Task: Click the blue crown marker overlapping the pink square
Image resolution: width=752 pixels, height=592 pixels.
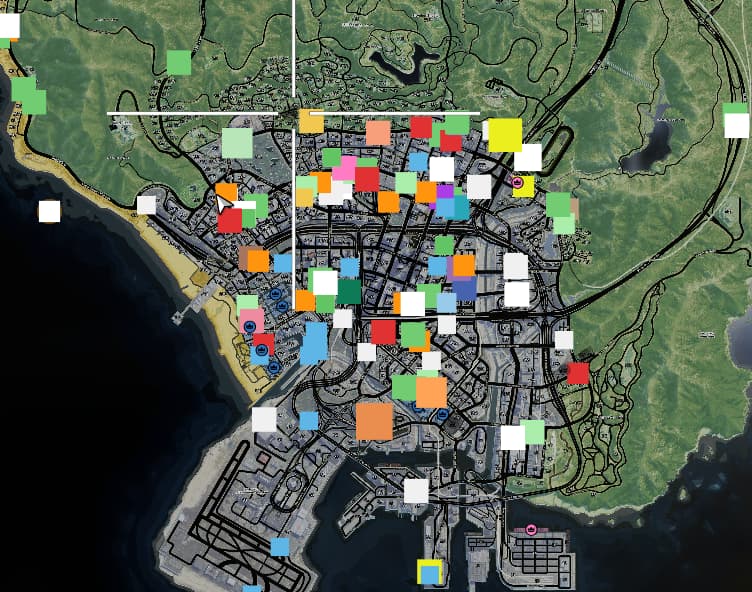Action: click(x=249, y=327)
